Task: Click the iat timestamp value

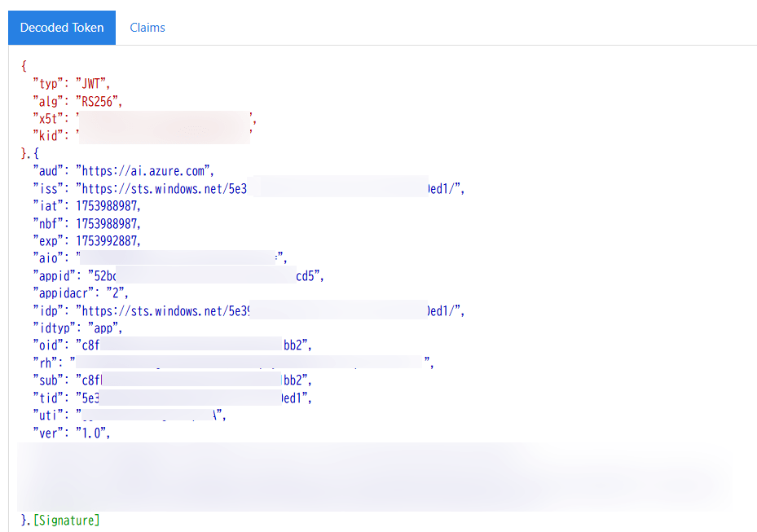Action: point(108,206)
